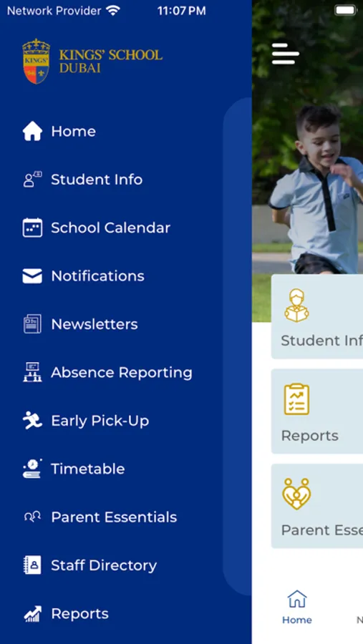Tap the Network Provider carrier text
The image size is (363, 644).
coord(54,11)
